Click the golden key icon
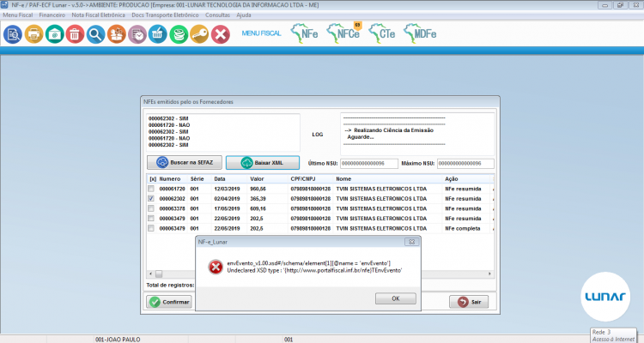This screenshot has height=343, width=644. [x=199, y=34]
